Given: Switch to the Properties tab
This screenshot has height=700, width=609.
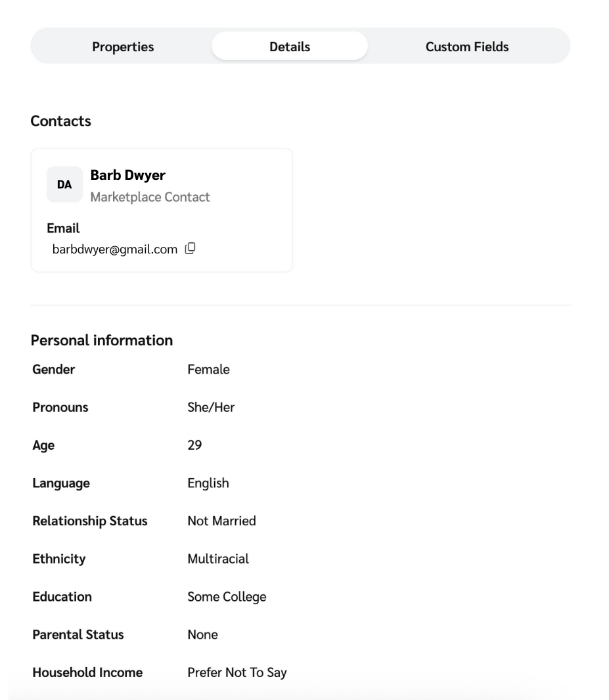Looking at the screenshot, I should tap(122, 46).
